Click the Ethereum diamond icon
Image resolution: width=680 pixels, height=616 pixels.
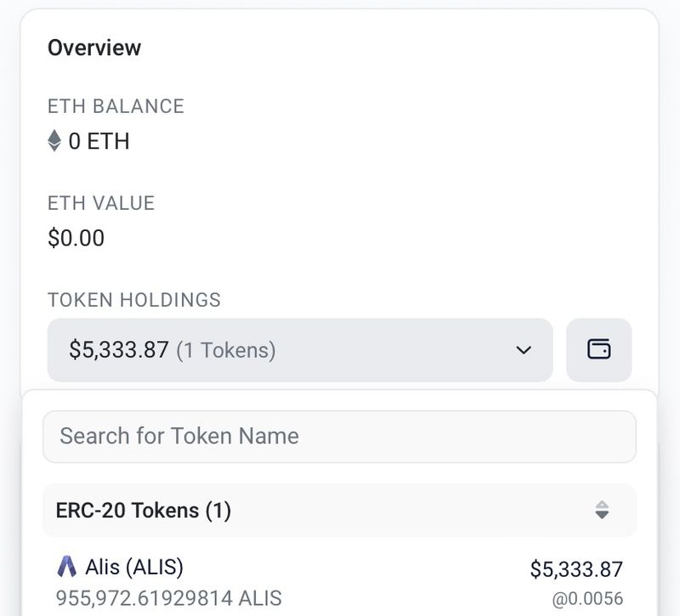click(x=54, y=141)
